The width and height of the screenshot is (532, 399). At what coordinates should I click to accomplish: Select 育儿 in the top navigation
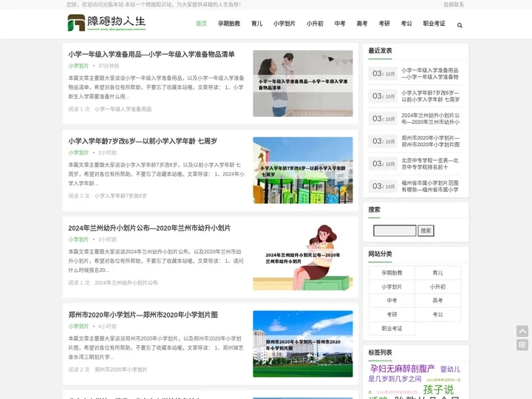257,24
